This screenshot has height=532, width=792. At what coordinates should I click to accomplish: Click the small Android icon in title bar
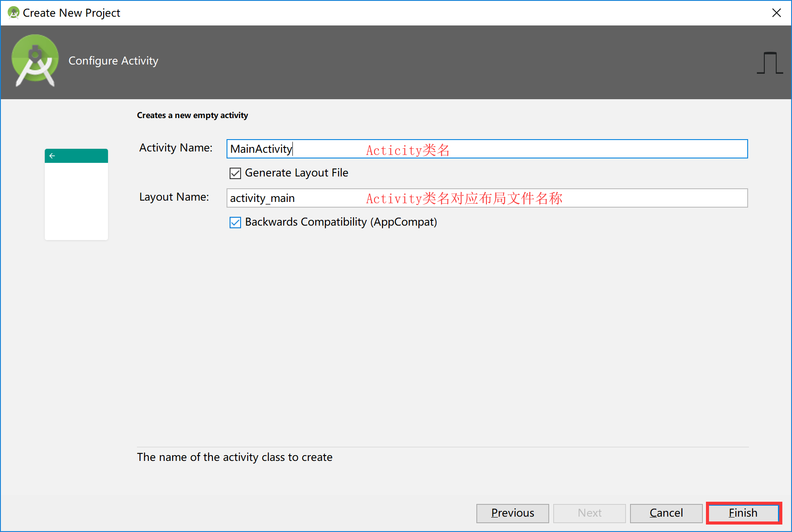(x=14, y=13)
